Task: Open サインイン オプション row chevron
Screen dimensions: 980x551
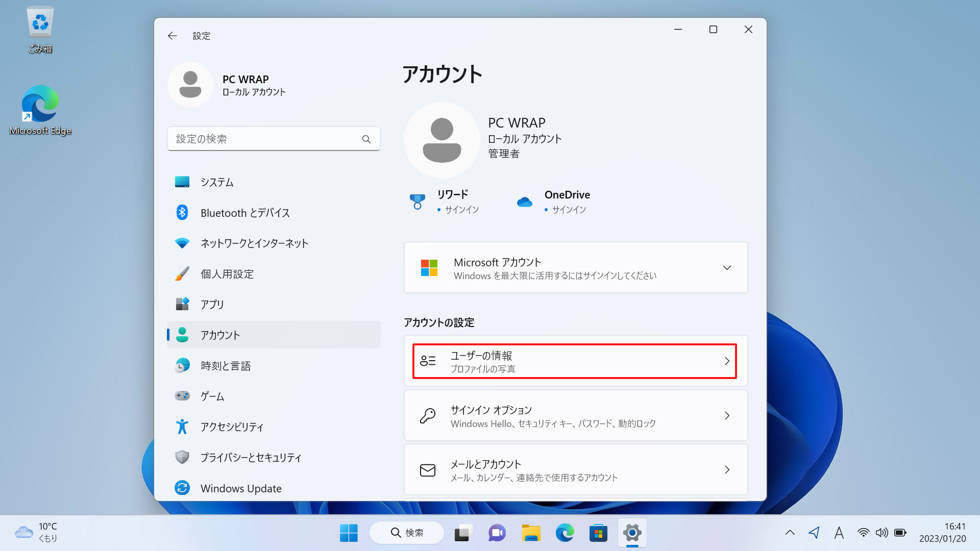Action: coord(727,416)
